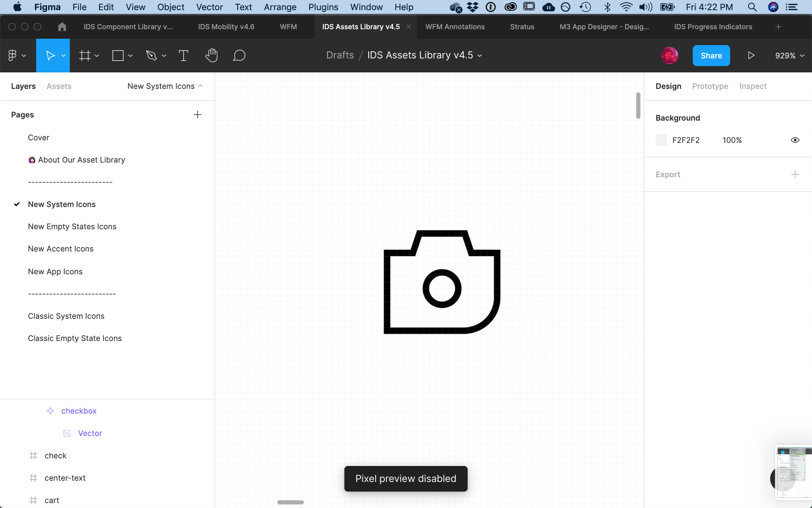Image resolution: width=812 pixels, height=508 pixels.
Task: Open the Vector menu
Action: point(209,7)
